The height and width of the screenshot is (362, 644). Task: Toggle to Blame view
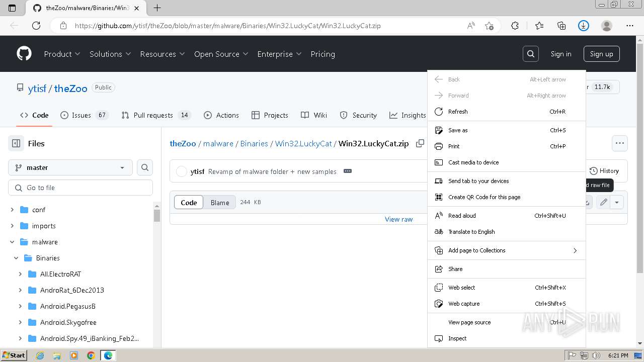pos(220,202)
